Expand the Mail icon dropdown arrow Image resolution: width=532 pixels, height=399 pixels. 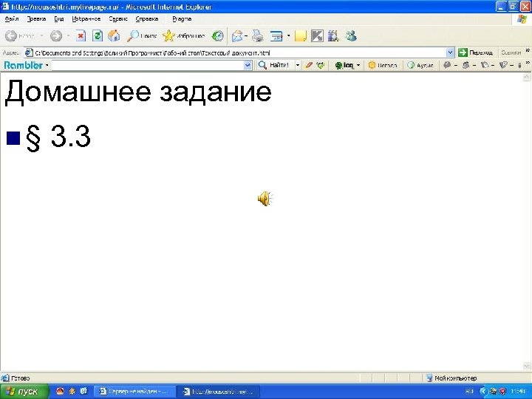(x=246, y=36)
